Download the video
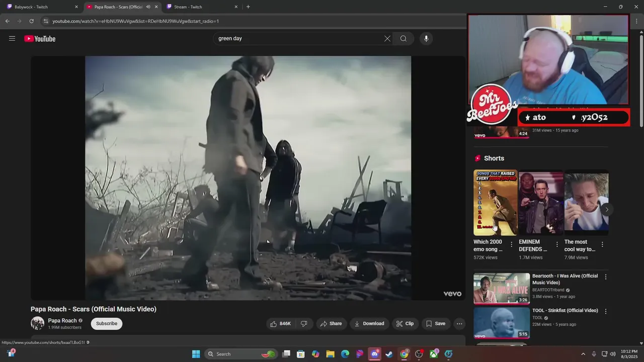The width and height of the screenshot is (644, 362). click(369, 324)
